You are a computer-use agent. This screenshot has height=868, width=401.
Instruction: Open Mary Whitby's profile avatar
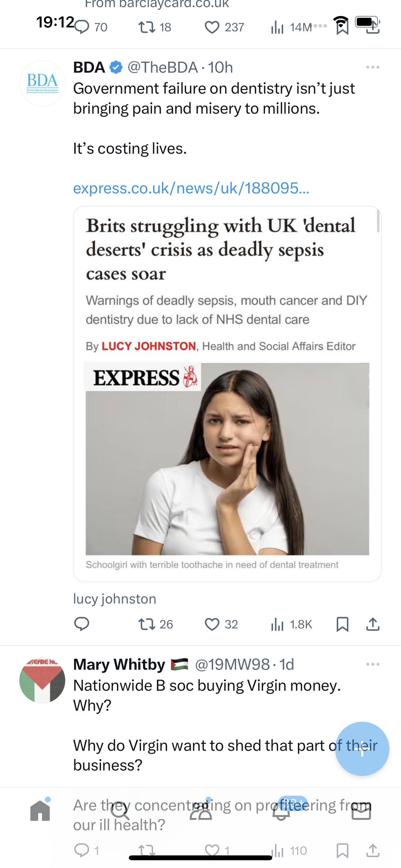coord(42,680)
